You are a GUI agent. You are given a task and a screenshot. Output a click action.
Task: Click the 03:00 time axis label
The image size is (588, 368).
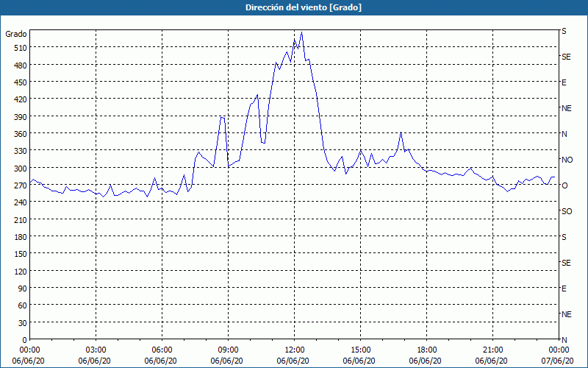[x=96, y=350]
